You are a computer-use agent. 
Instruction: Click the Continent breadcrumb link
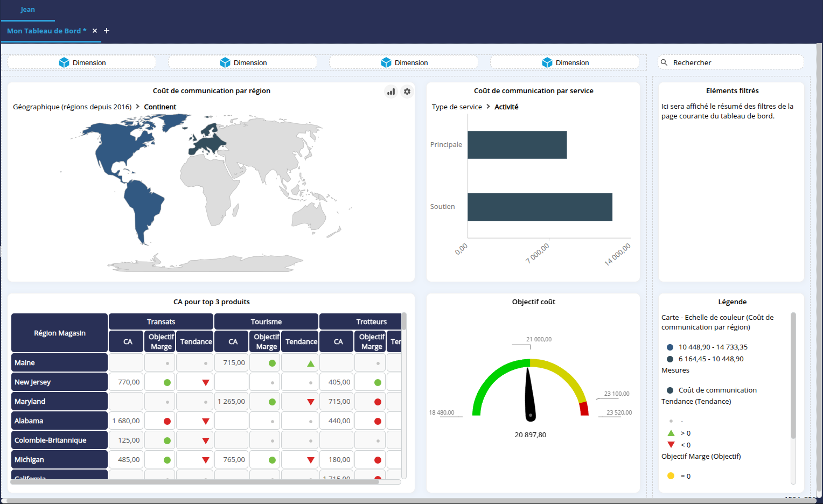160,107
